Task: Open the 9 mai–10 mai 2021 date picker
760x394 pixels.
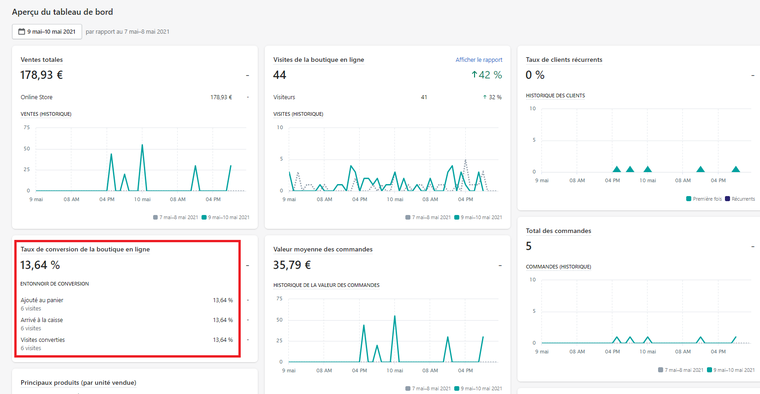Action: [x=47, y=32]
